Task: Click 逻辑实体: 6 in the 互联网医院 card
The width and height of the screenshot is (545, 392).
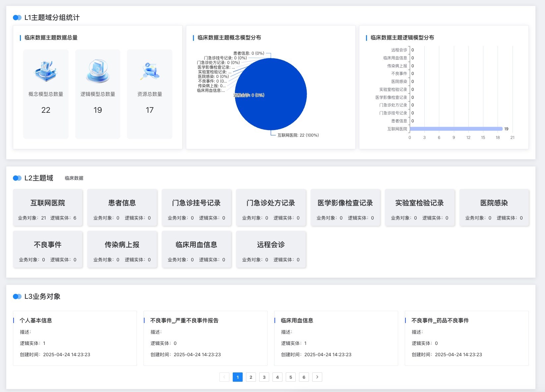Action: pos(63,218)
